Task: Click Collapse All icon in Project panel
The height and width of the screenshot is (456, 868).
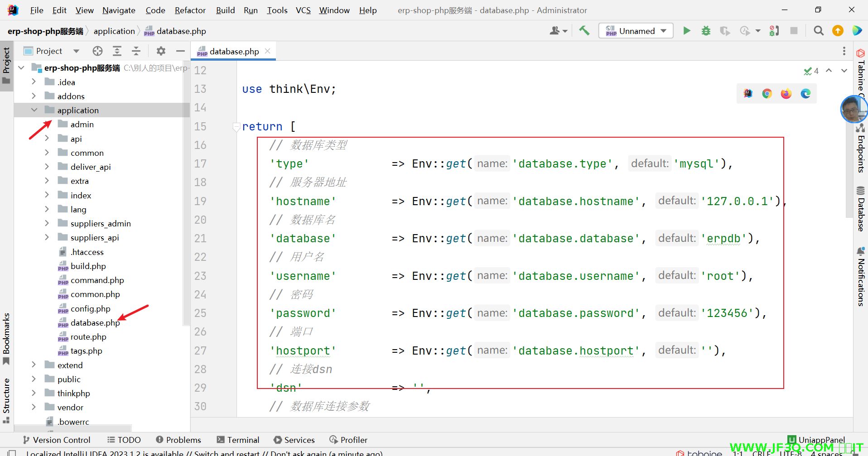Action: pos(136,51)
